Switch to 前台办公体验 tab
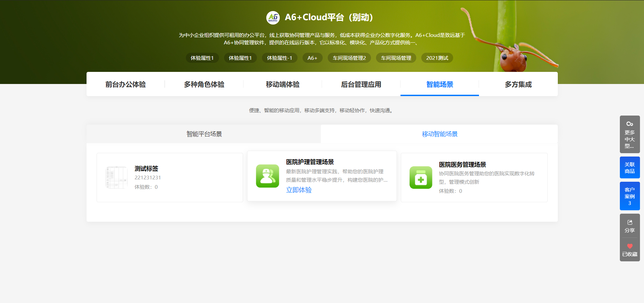Image resolution: width=644 pixels, height=303 pixels. [x=125, y=84]
